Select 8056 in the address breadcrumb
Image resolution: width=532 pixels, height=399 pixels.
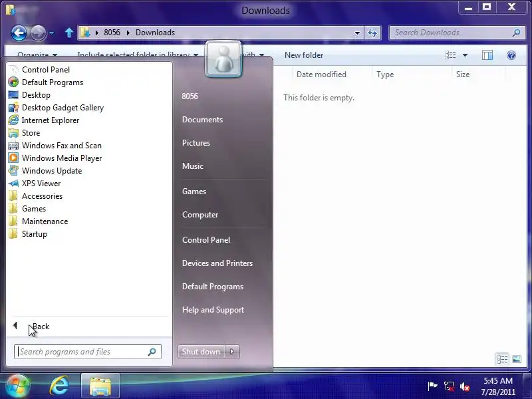coord(112,33)
